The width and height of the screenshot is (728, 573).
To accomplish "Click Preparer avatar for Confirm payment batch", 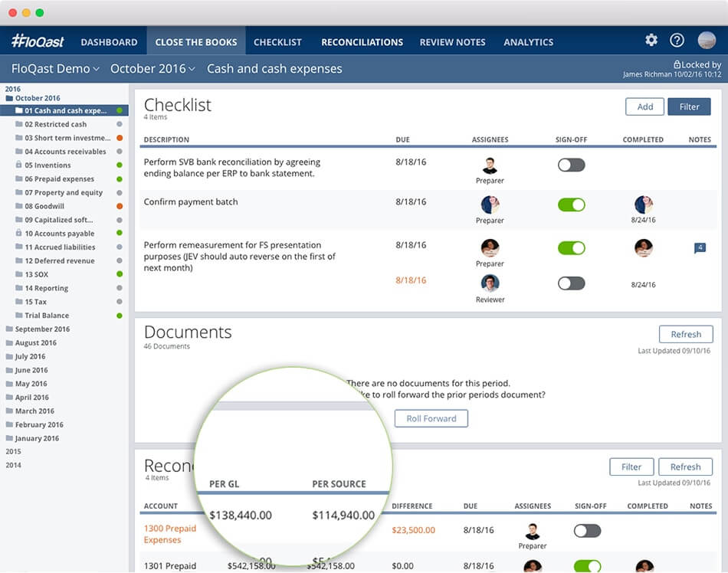I will (490, 205).
